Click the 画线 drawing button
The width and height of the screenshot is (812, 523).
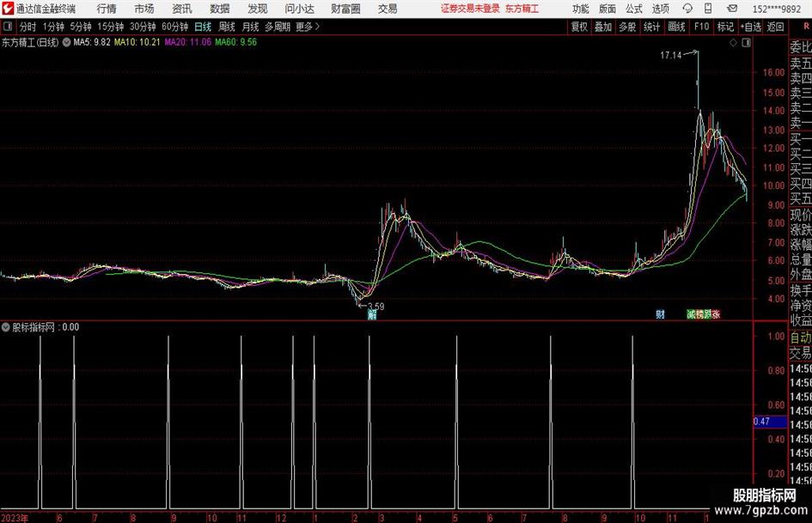677,27
